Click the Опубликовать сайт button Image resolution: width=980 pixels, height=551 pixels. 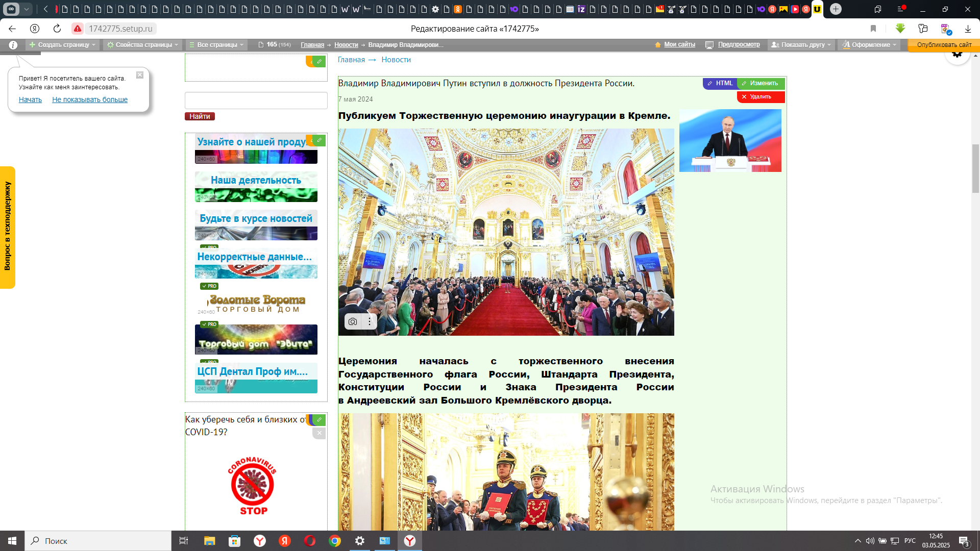944,45
